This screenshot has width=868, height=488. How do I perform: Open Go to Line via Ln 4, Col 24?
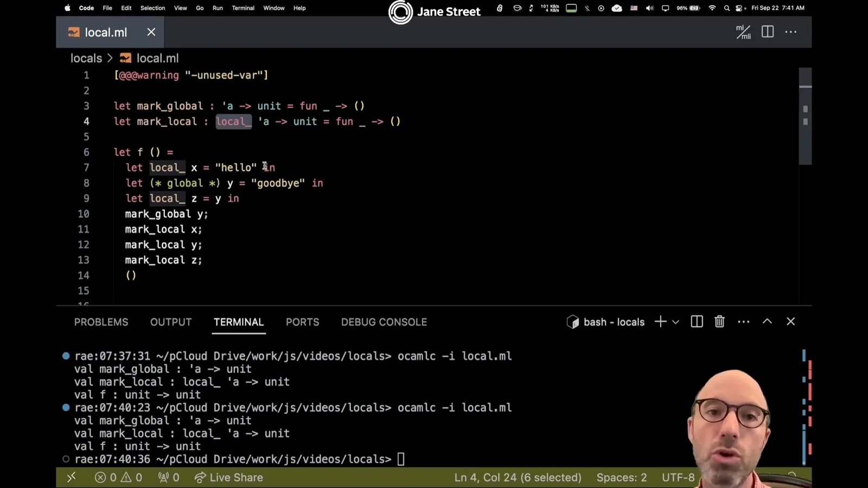tap(518, 478)
